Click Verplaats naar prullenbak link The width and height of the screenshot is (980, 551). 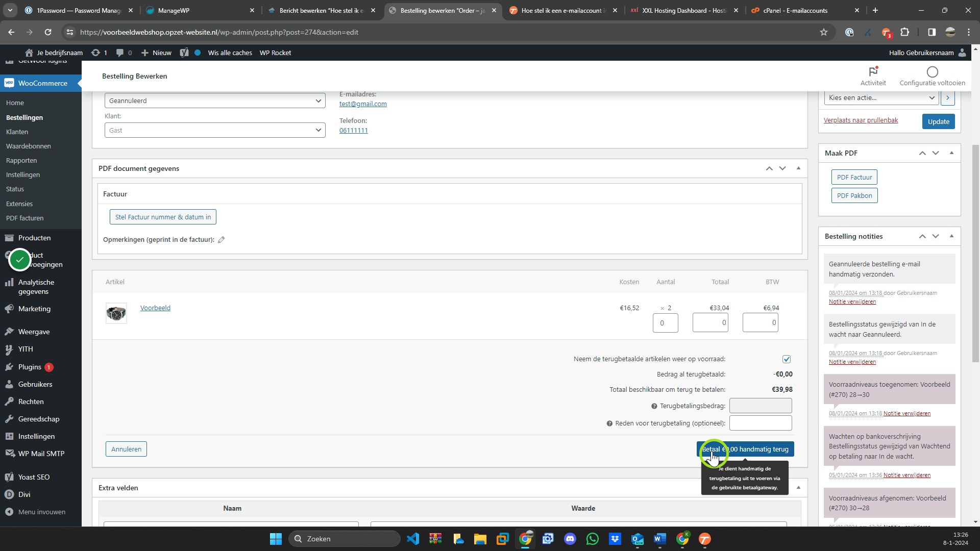click(861, 120)
